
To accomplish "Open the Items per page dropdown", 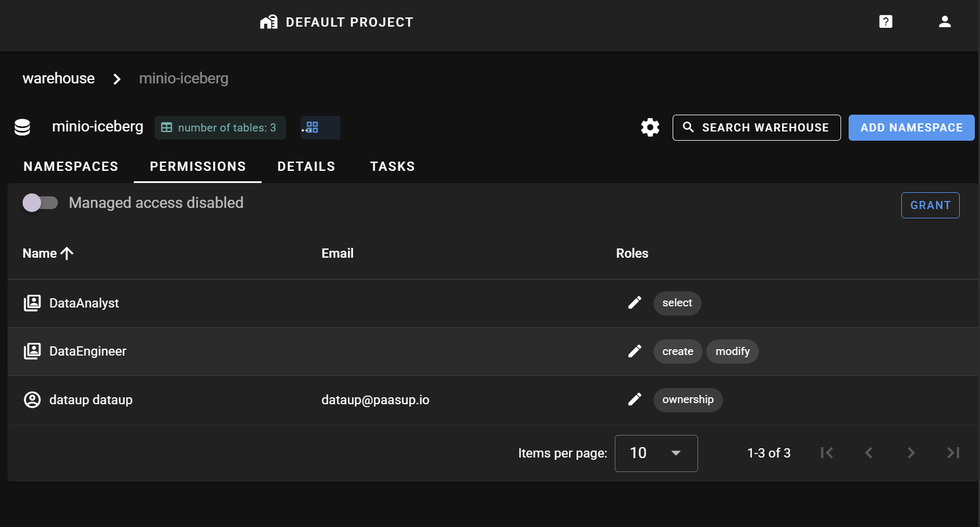I will (656, 453).
